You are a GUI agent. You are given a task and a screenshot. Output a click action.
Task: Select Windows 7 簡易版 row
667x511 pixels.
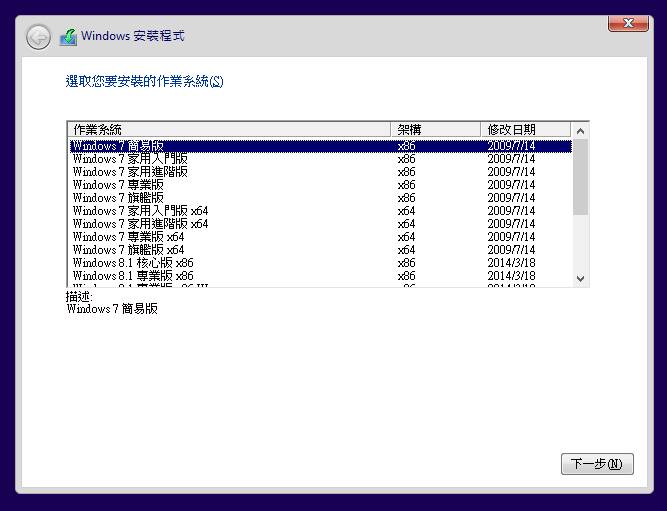[x=321, y=146]
